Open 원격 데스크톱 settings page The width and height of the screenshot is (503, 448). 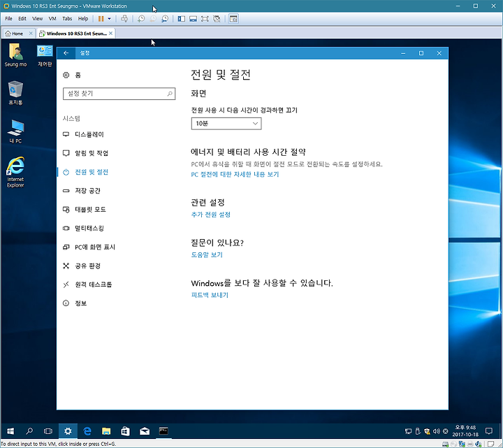(x=87, y=284)
